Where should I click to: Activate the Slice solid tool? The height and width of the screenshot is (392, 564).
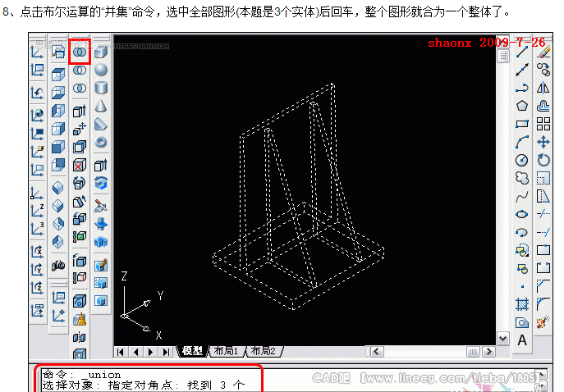101,206
